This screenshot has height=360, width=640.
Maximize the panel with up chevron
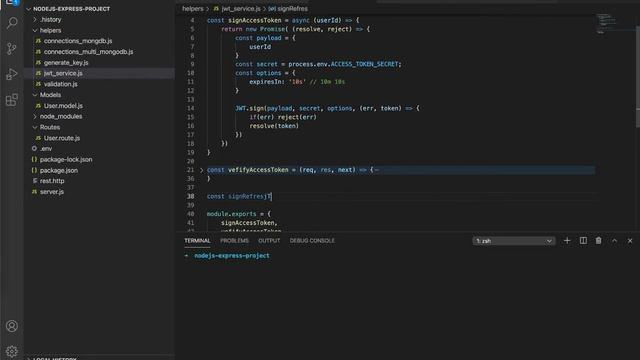pos(614,241)
